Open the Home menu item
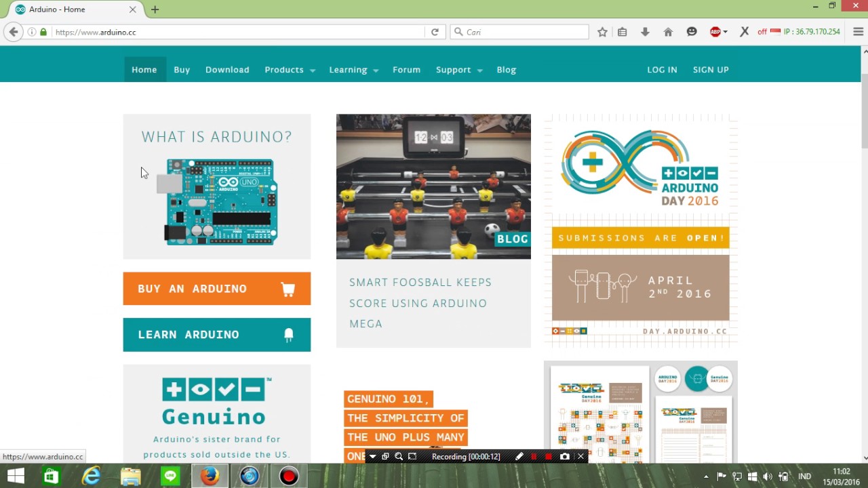Screen dimensions: 868x488 click(144, 69)
